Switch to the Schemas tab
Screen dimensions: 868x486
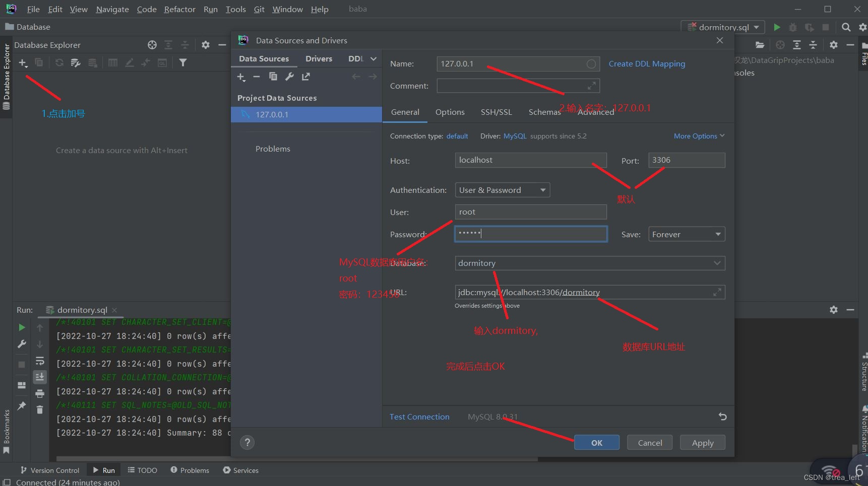pyautogui.click(x=544, y=112)
